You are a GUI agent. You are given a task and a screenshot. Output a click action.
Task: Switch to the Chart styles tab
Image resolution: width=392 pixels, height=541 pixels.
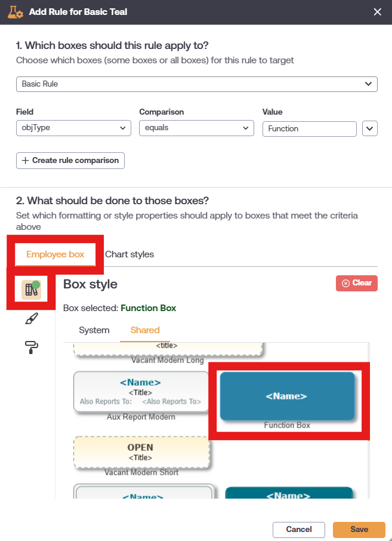pyautogui.click(x=129, y=254)
